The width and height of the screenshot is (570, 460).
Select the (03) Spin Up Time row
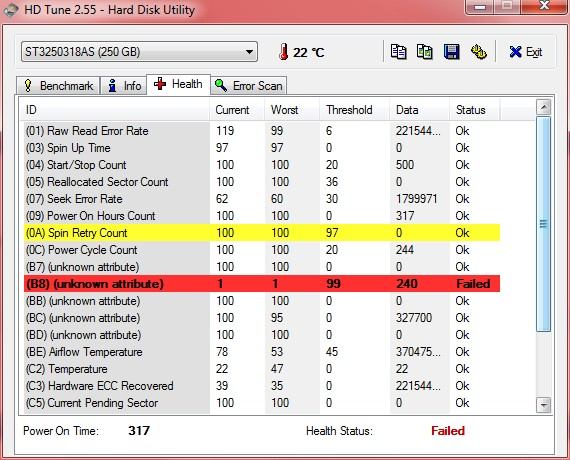tap(262, 148)
